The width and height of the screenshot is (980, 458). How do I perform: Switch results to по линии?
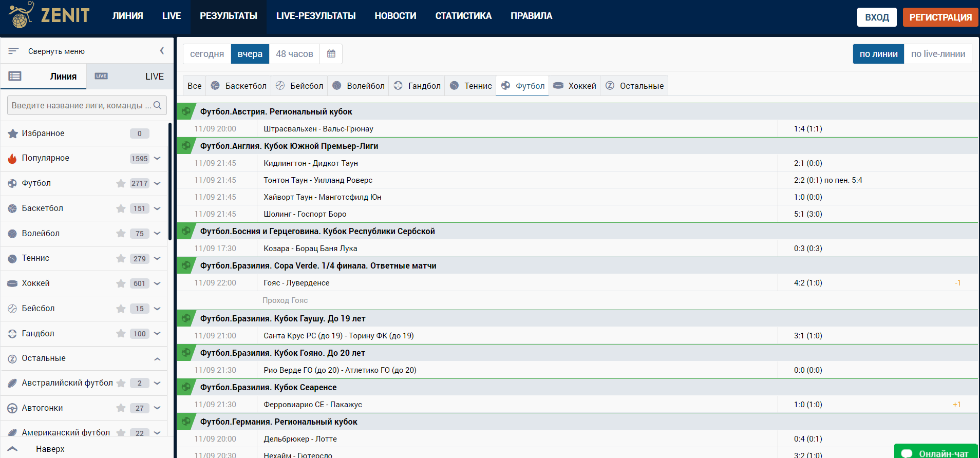click(878, 54)
